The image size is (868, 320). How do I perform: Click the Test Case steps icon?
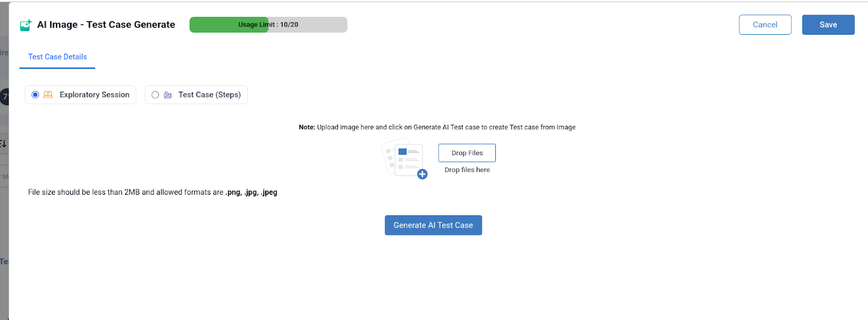click(x=168, y=95)
